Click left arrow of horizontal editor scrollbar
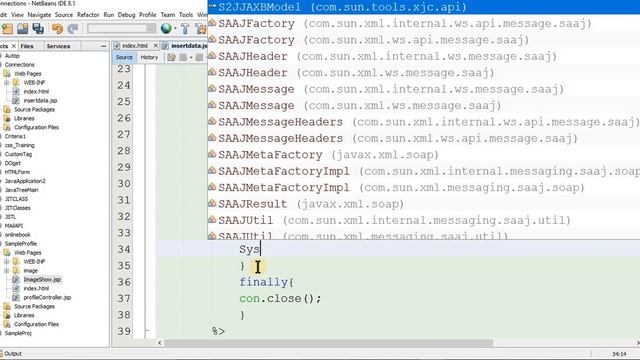Screen dimensions: 640x360 tap(160, 343)
